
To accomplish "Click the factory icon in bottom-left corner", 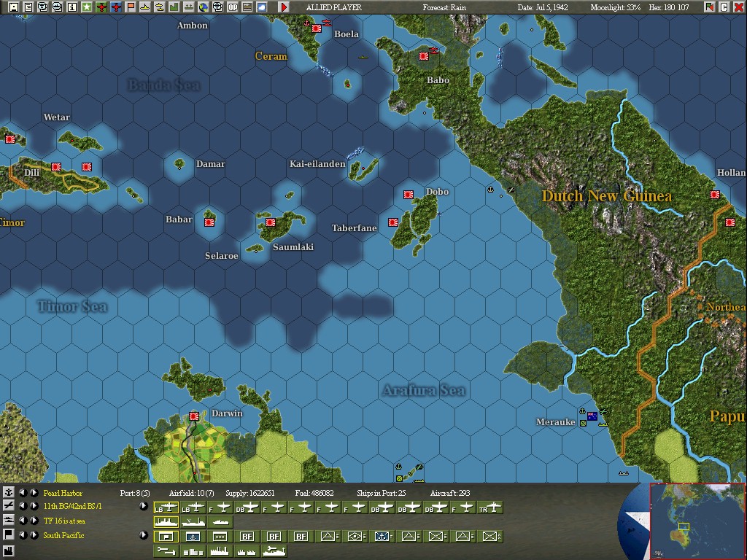I will click(x=9, y=551).
